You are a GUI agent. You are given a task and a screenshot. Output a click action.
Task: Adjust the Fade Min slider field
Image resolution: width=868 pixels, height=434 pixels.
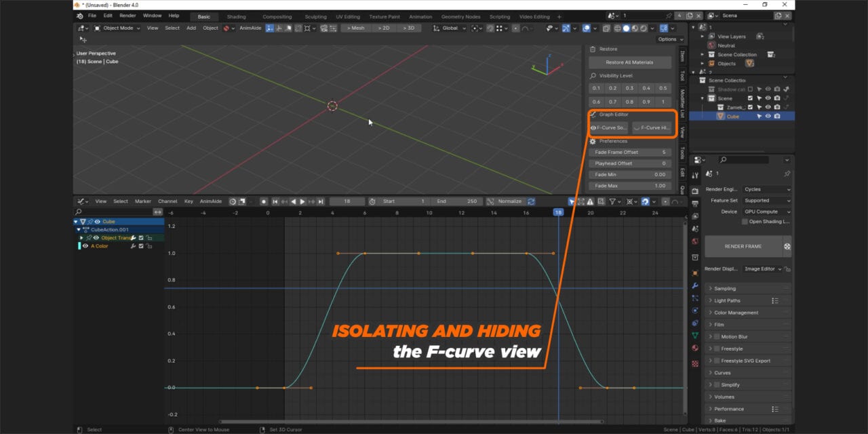pos(629,174)
